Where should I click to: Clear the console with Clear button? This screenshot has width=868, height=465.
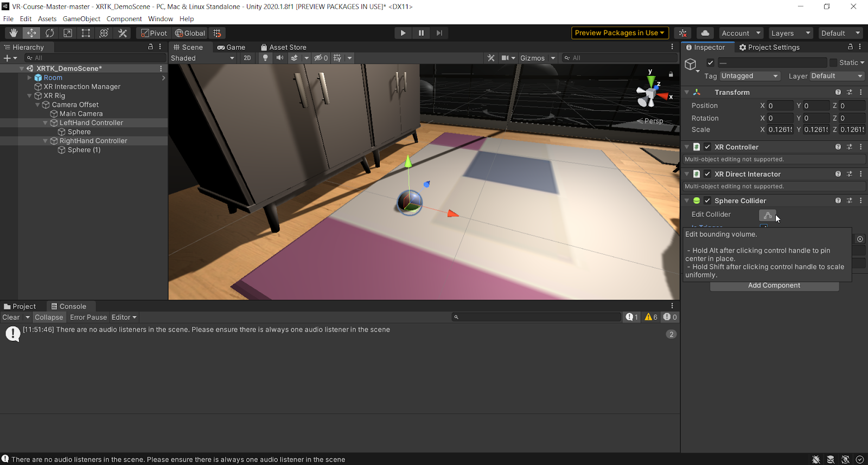coord(11,317)
